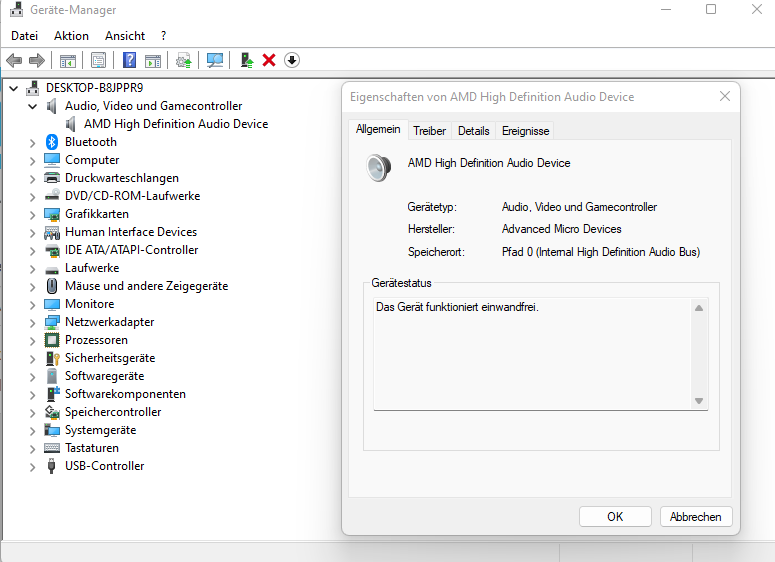Click the red X uninstall device icon
The width and height of the screenshot is (775, 562).
[x=269, y=60]
